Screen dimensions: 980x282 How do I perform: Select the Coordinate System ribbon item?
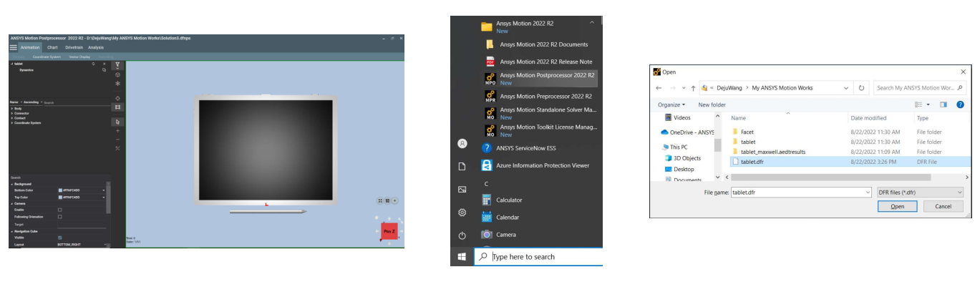[47, 57]
